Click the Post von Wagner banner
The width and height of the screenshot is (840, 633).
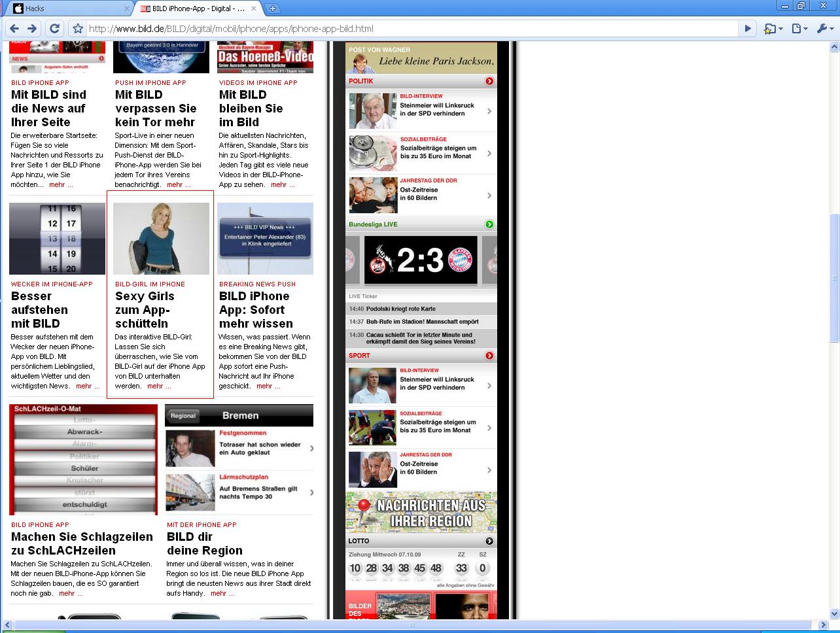[421, 58]
